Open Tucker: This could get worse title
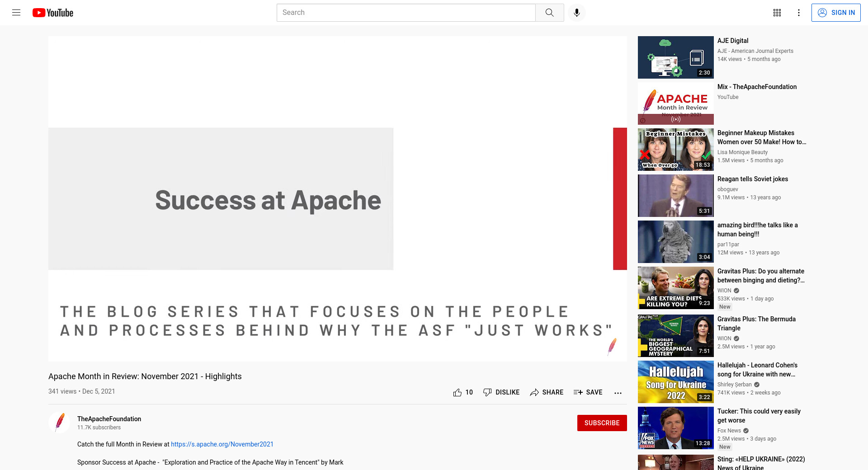The width and height of the screenshot is (868, 470). click(x=759, y=416)
